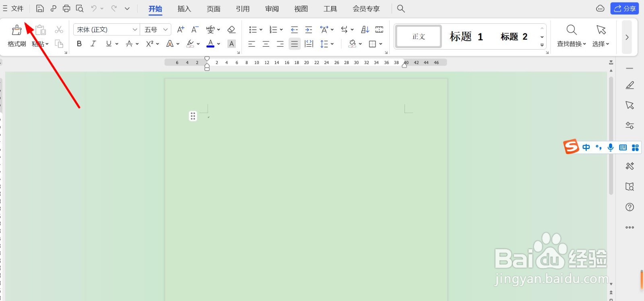Toggle italic formatting

coord(93,44)
